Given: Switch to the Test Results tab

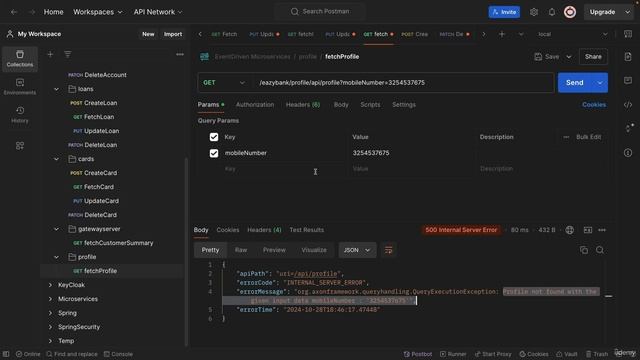Looking at the screenshot, I should [x=307, y=230].
